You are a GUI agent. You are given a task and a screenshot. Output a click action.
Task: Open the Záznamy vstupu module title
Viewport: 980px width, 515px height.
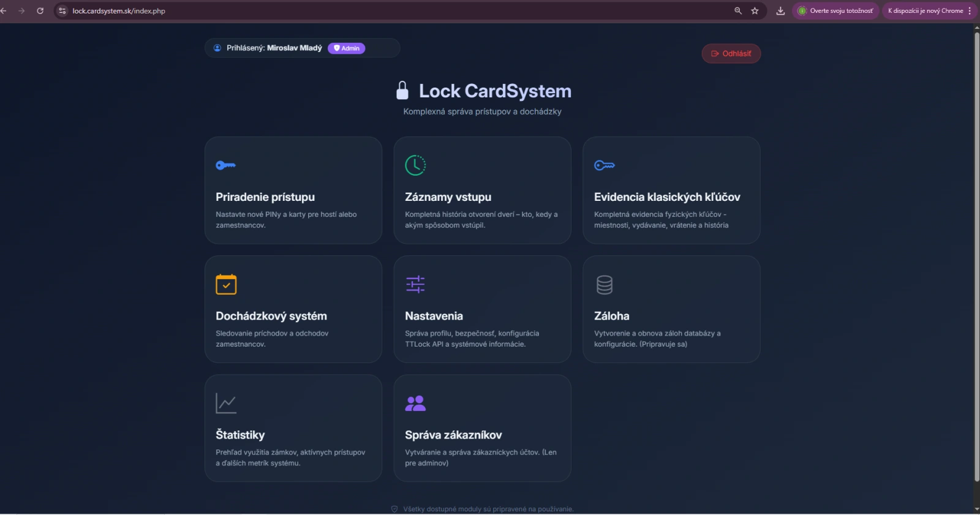[448, 197]
